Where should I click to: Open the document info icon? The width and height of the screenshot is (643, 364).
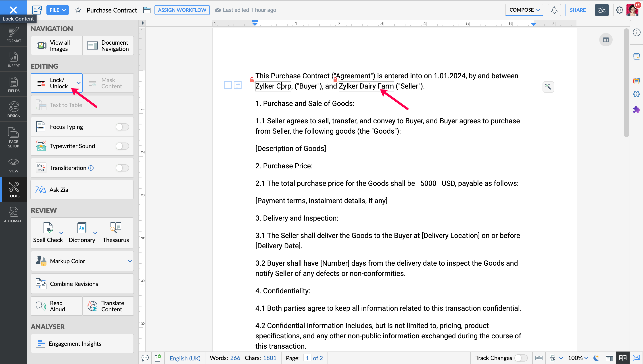pos(636,32)
